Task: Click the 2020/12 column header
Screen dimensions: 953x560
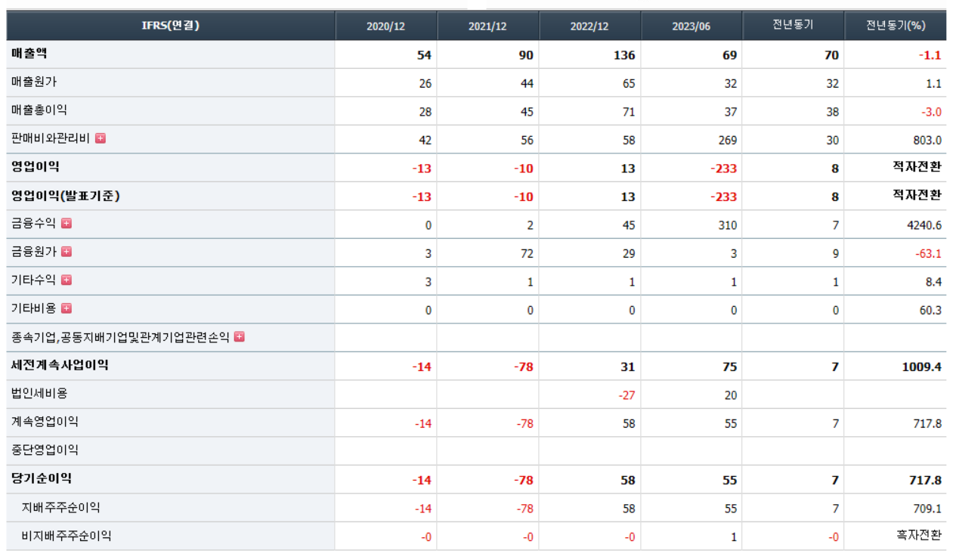Action: tap(386, 26)
